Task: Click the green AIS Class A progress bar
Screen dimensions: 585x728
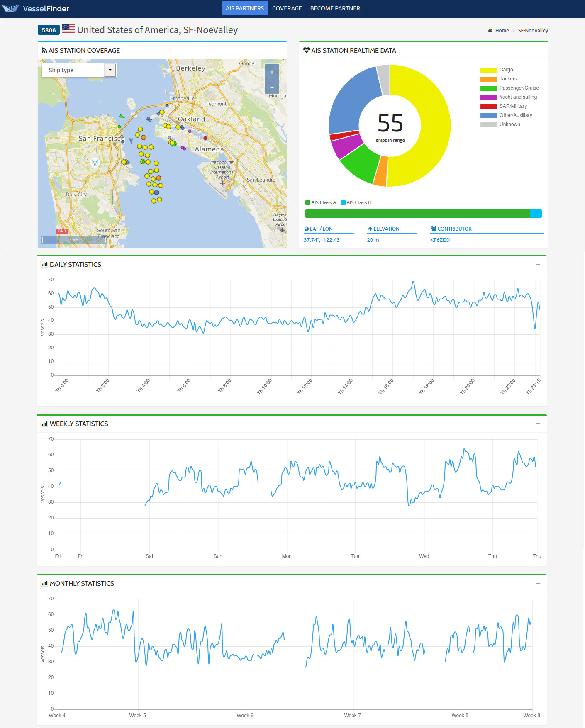Action: 417,214
